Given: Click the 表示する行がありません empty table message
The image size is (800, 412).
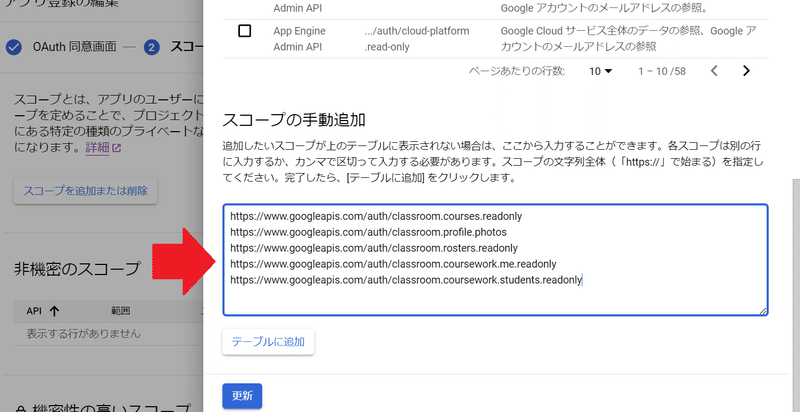Looking at the screenshot, I should [84, 334].
